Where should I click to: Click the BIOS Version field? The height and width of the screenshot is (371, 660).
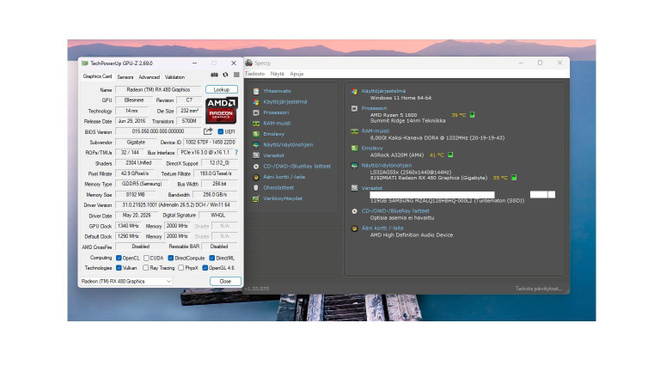click(x=158, y=131)
